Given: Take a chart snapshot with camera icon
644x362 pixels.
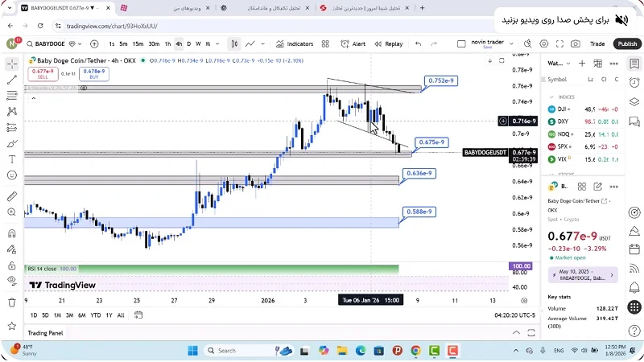Looking at the screenshot, I should point(576,44).
